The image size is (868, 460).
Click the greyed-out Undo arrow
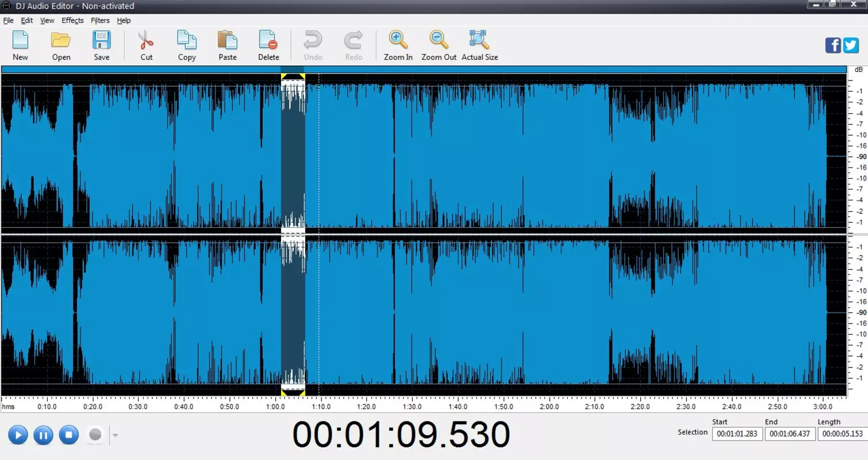click(x=313, y=45)
